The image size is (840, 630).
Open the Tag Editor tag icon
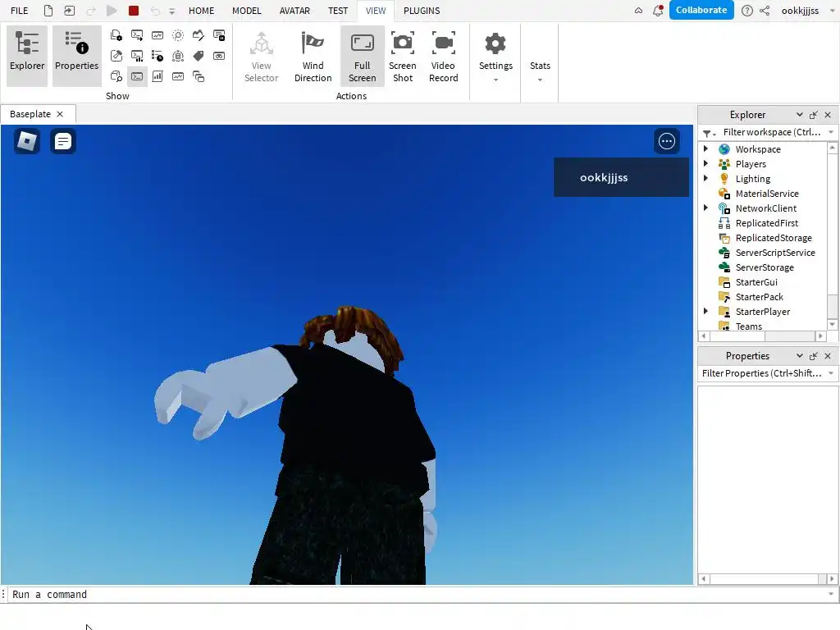tap(199, 56)
